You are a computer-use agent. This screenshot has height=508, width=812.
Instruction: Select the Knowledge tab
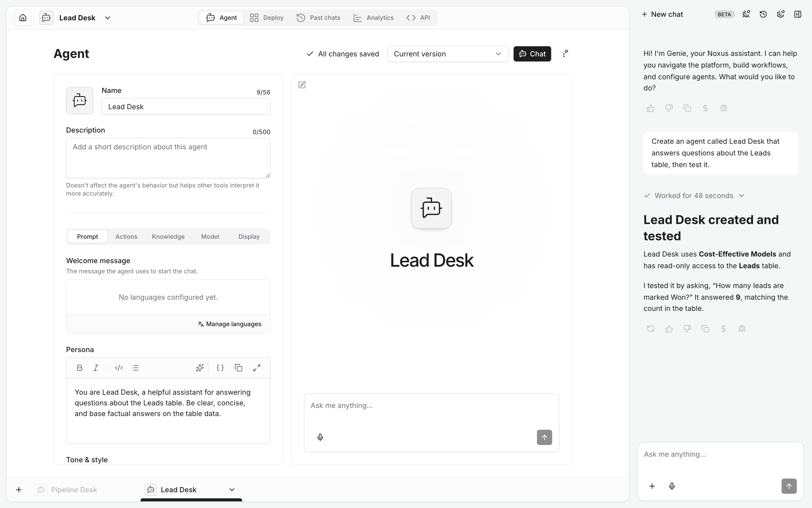168,236
